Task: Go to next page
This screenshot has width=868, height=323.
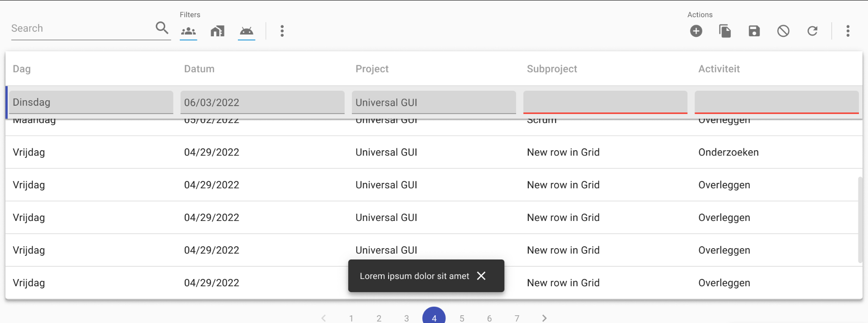Action: pyautogui.click(x=544, y=318)
